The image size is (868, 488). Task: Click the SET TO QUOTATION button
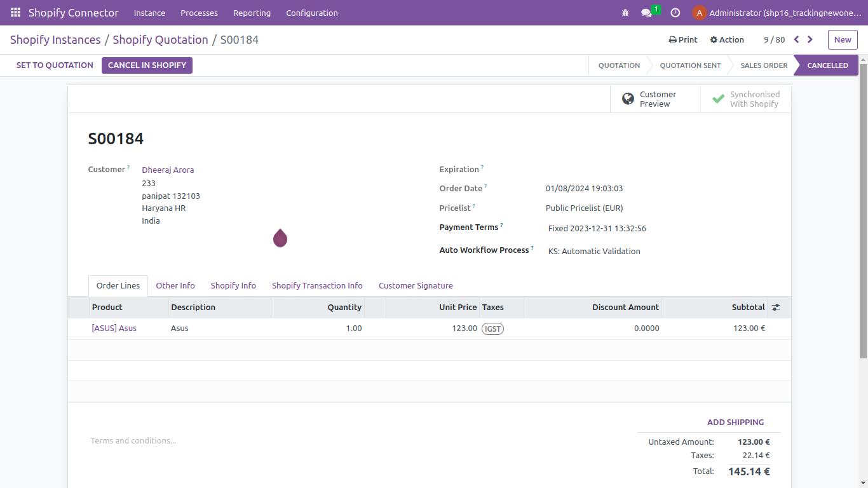pos(54,65)
